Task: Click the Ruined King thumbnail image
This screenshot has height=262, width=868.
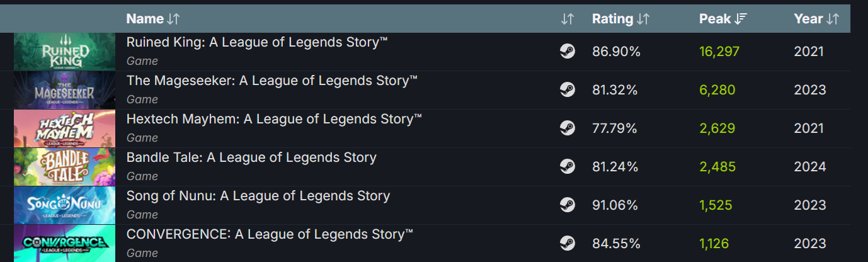Action: tap(64, 52)
